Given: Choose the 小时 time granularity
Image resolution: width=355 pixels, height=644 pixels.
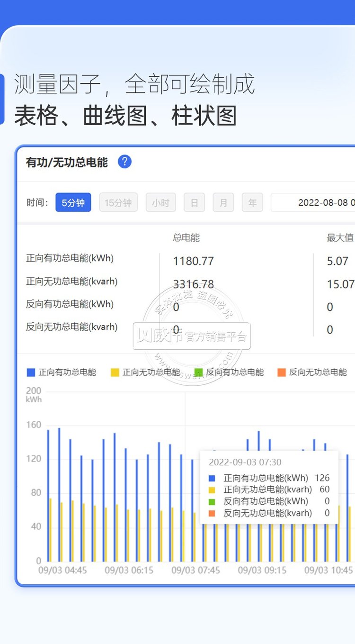Looking at the screenshot, I should point(160,203).
